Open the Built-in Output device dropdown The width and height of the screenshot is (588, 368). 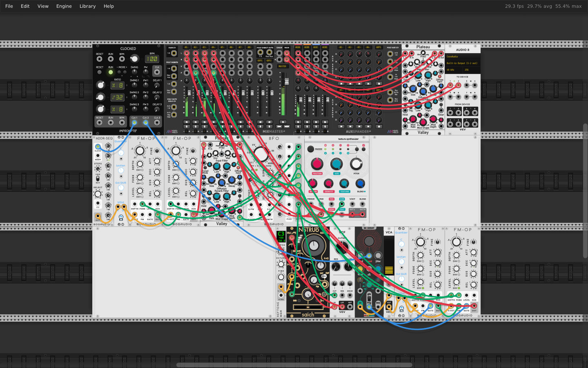click(463, 63)
